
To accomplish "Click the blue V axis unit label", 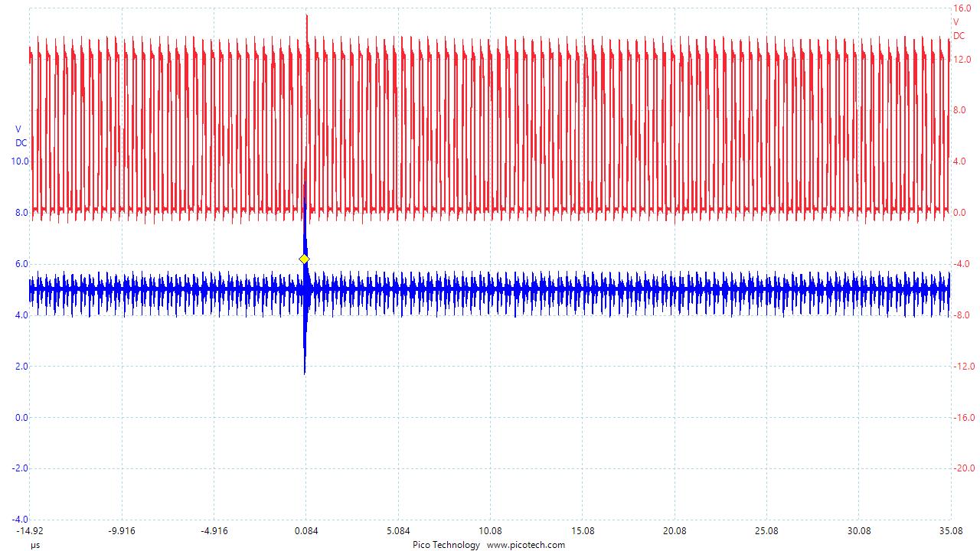I will [17, 129].
